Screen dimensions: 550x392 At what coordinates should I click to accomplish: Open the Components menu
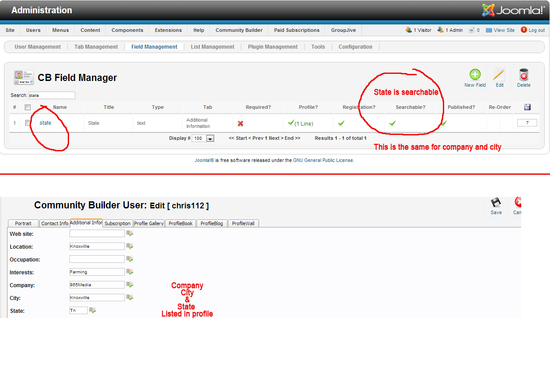[128, 30]
